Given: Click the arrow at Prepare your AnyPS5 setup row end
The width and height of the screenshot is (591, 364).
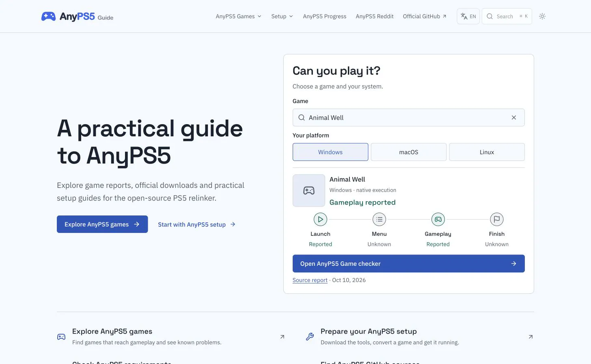Looking at the screenshot, I should click(x=531, y=337).
